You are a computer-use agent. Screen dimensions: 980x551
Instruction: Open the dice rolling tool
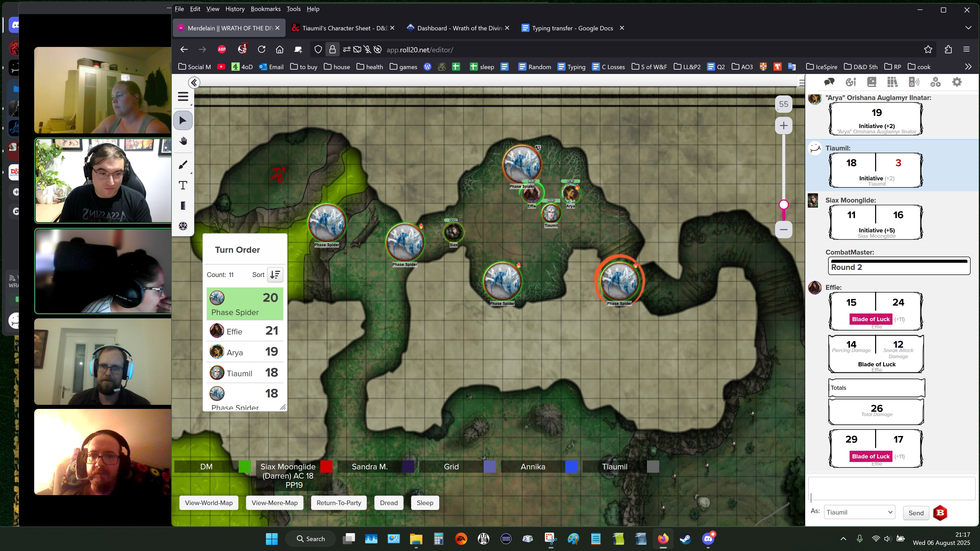pyautogui.click(x=183, y=226)
